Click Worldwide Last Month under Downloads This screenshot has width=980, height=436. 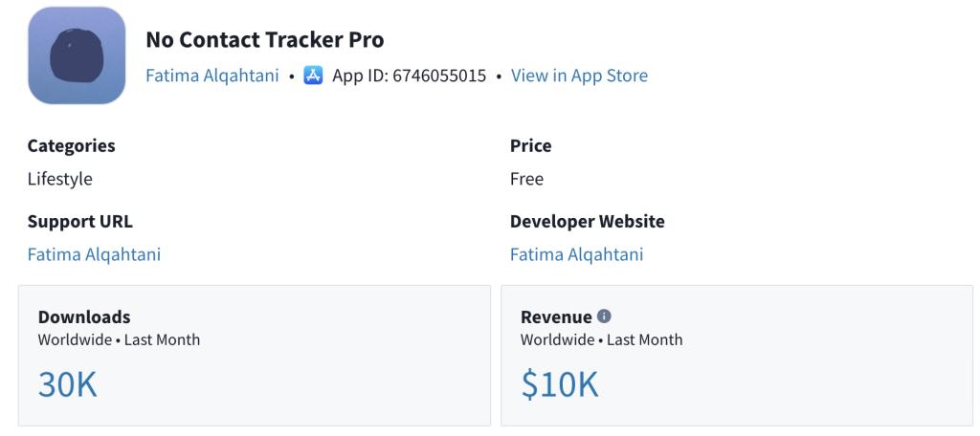[x=119, y=339]
